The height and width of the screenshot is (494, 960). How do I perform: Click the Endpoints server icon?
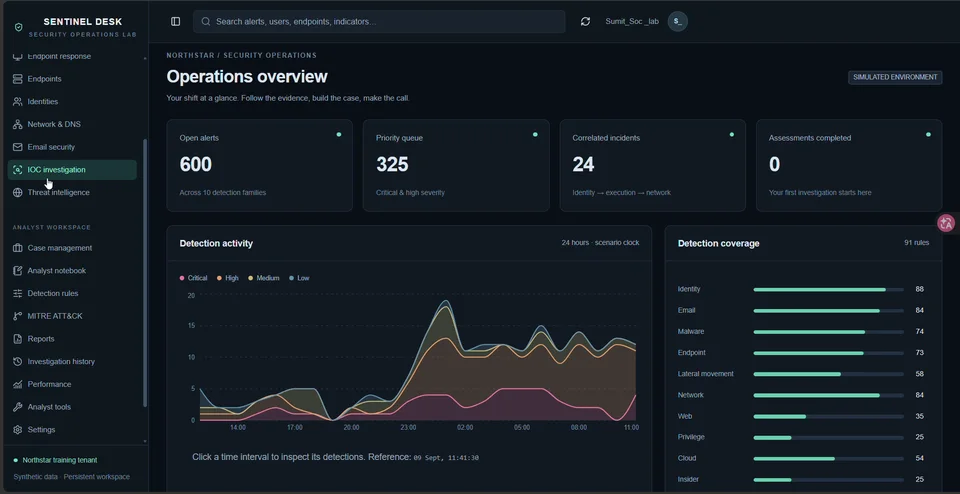pyautogui.click(x=17, y=79)
